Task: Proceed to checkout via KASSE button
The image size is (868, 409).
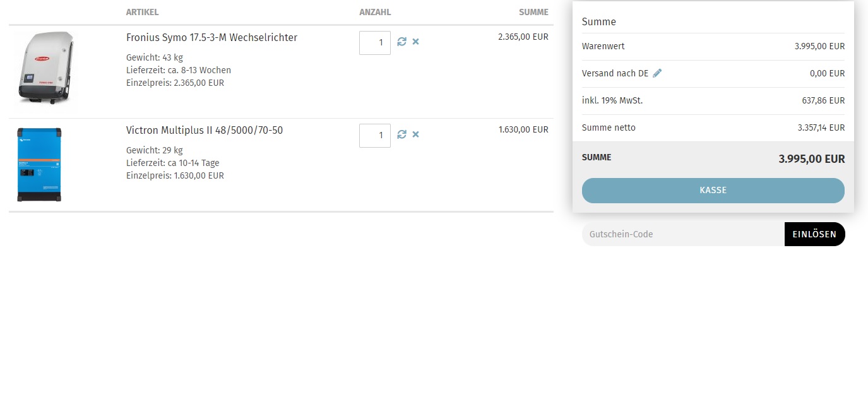Action: coord(713,191)
